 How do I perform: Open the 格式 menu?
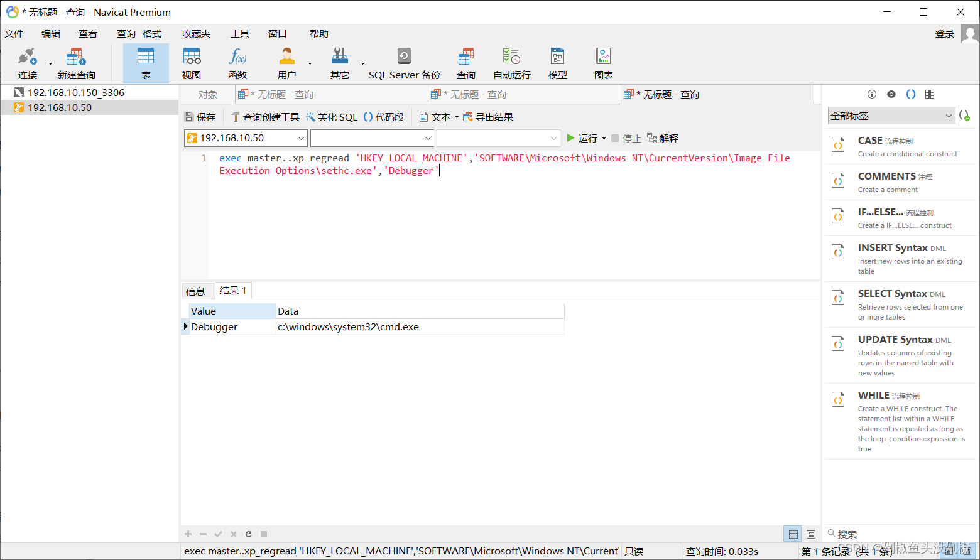click(x=152, y=34)
